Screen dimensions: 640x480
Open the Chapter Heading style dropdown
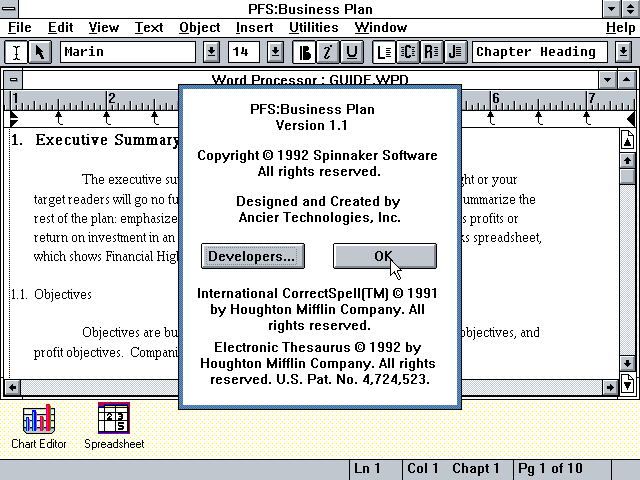(x=623, y=52)
